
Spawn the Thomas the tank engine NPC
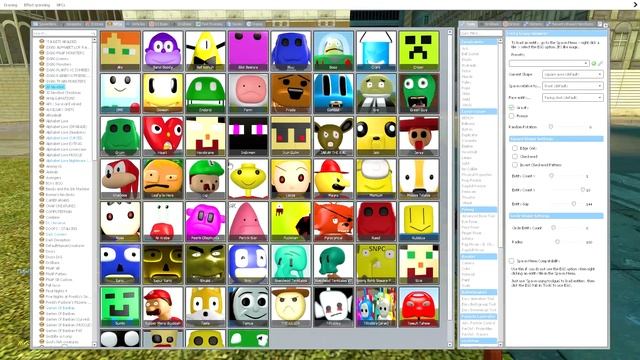pos(248,307)
